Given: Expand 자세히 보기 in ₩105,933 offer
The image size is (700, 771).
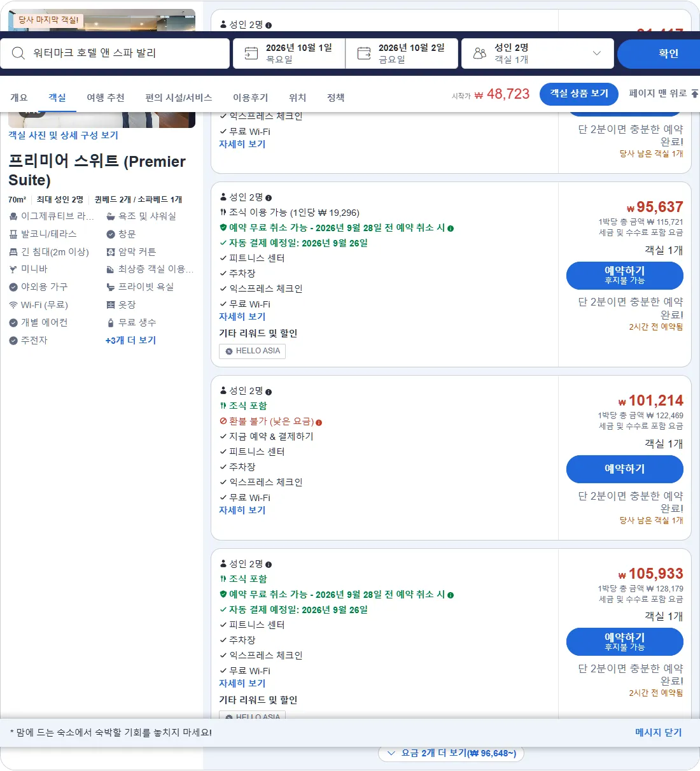Looking at the screenshot, I should [x=242, y=683].
